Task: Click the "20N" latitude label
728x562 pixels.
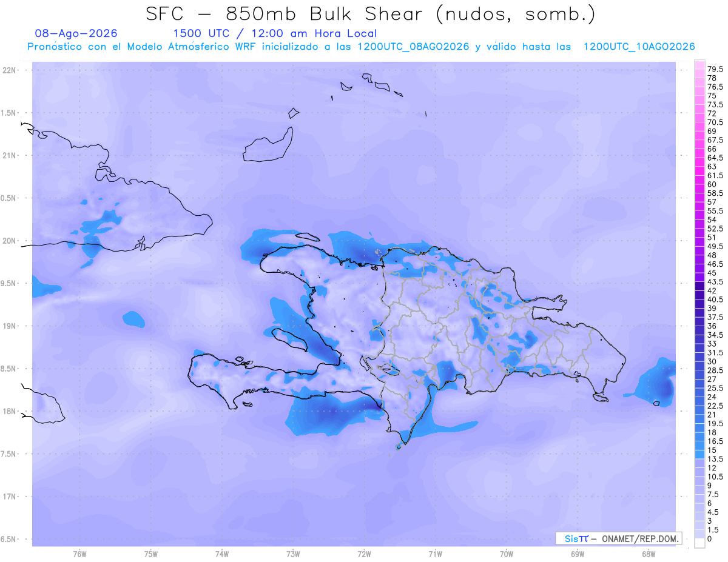Action: pos(10,241)
